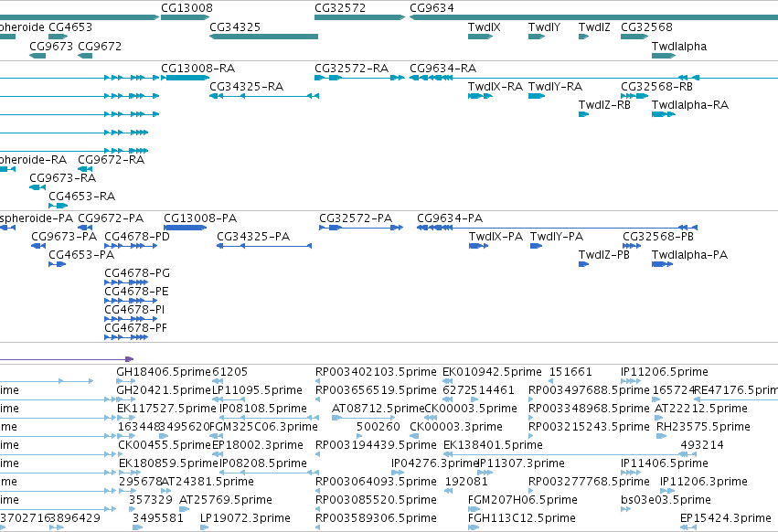The height and width of the screenshot is (532, 778).
Task: Click the CG9634 gene track label
Action: [432, 8]
